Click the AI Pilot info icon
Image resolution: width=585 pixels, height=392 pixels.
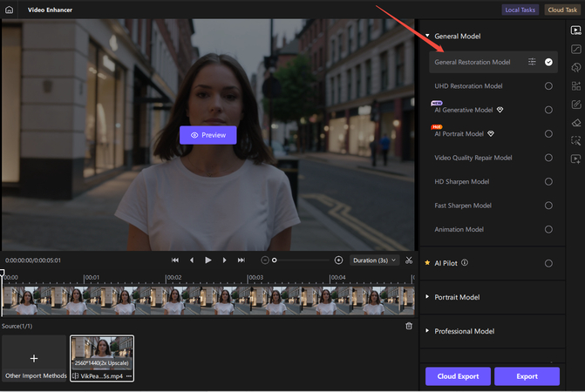pos(465,263)
